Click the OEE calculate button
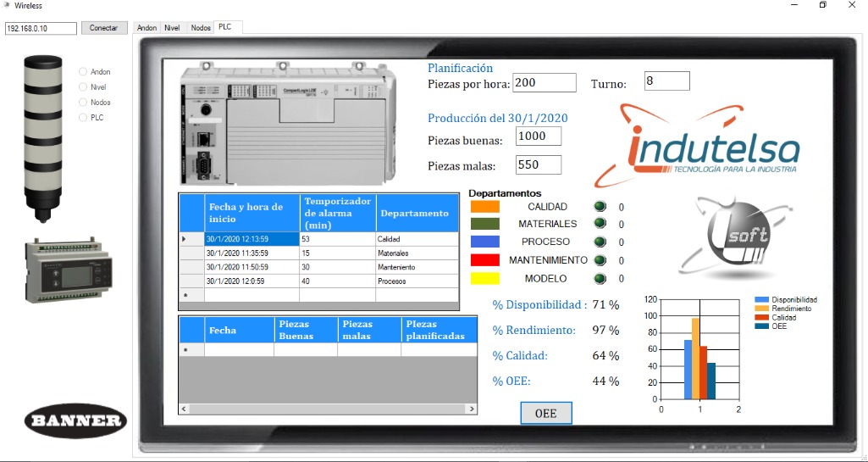The image size is (868, 462). 545,413
